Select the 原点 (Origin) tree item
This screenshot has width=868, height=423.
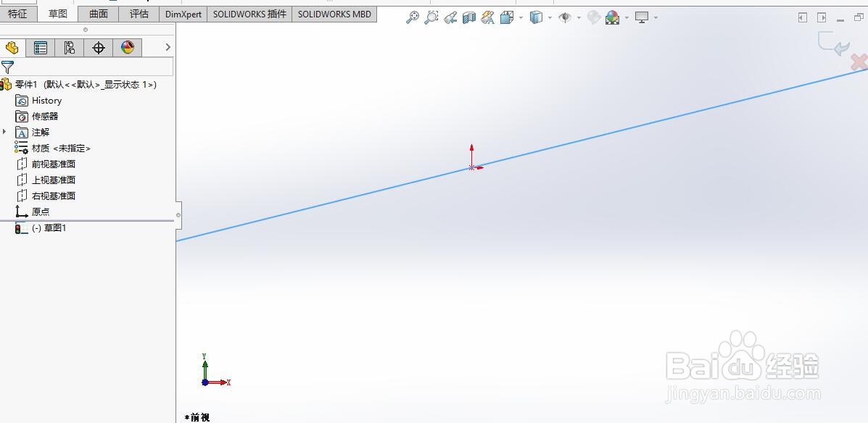click(41, 211)
